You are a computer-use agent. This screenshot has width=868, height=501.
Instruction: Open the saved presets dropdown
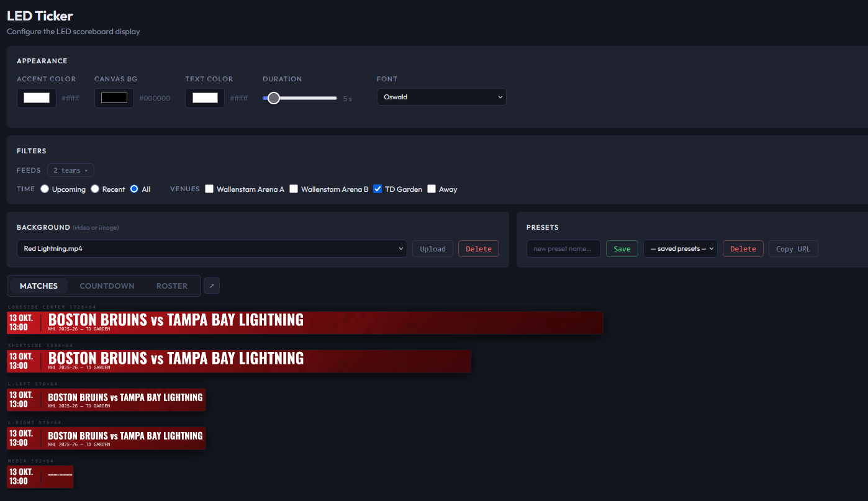680,248
